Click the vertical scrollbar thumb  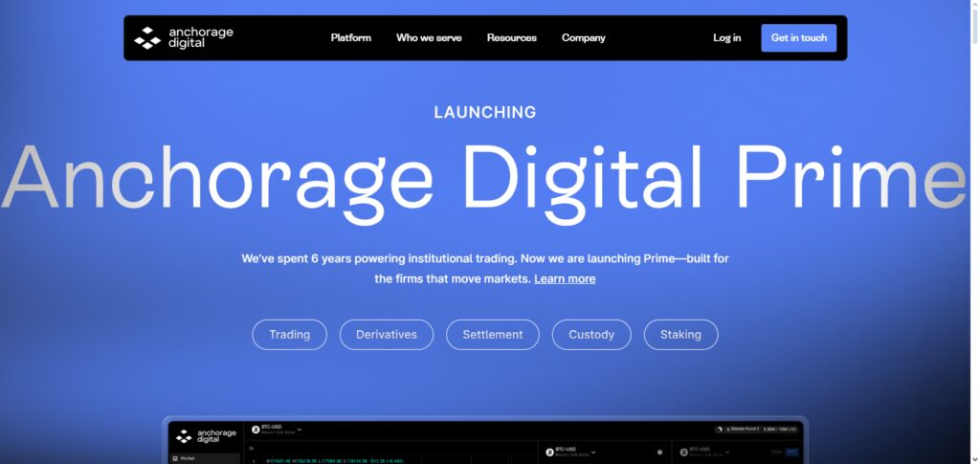[x=974, y=27]
